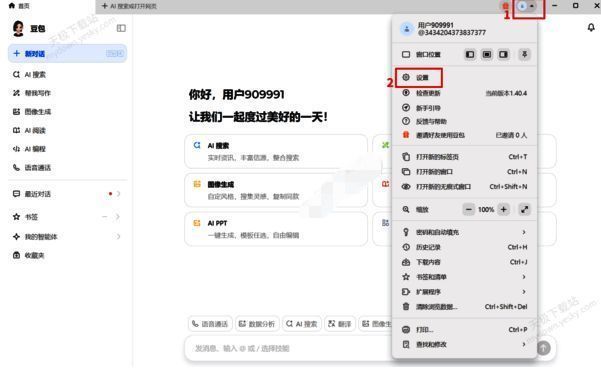Click the fullscreen icon beside zoom

tap(524, 210)
